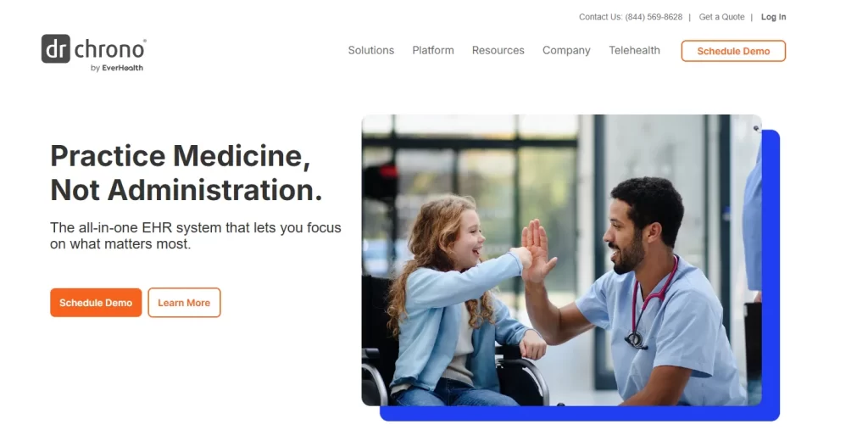Select the Learn More button
The height and width of the screenshot is (441, 868).
(184, 303)
